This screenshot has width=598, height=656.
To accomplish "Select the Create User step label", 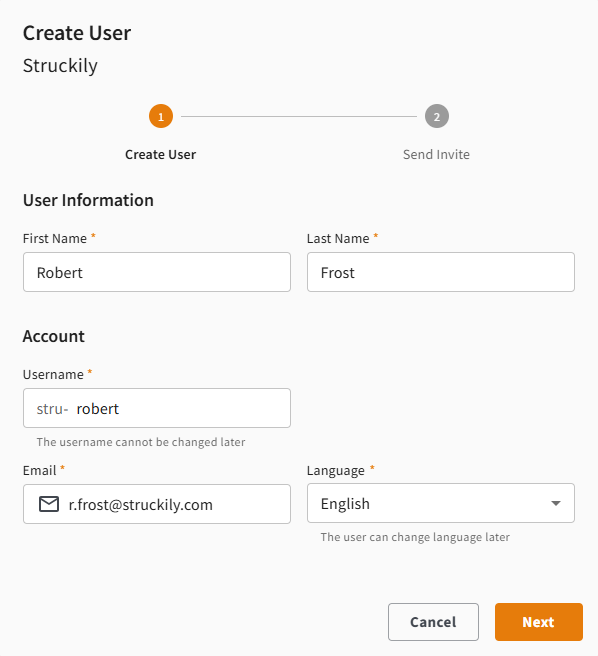I will click(160, 154).
